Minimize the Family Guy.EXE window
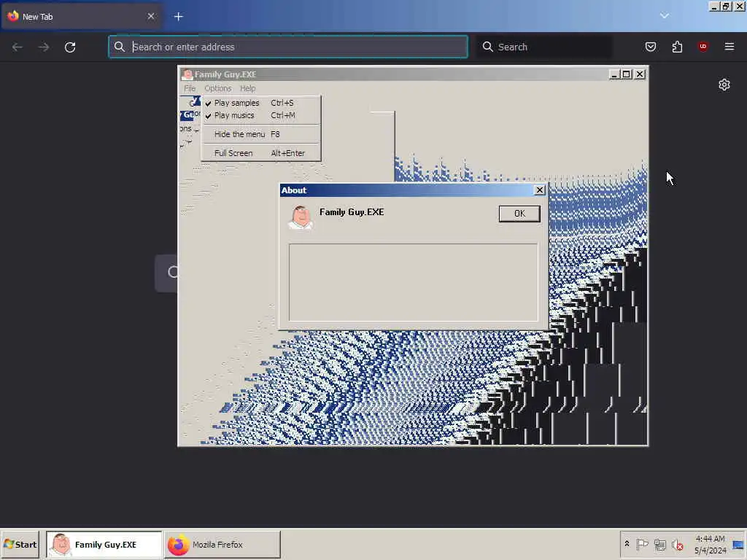747x560 pixels. (614, 74)
